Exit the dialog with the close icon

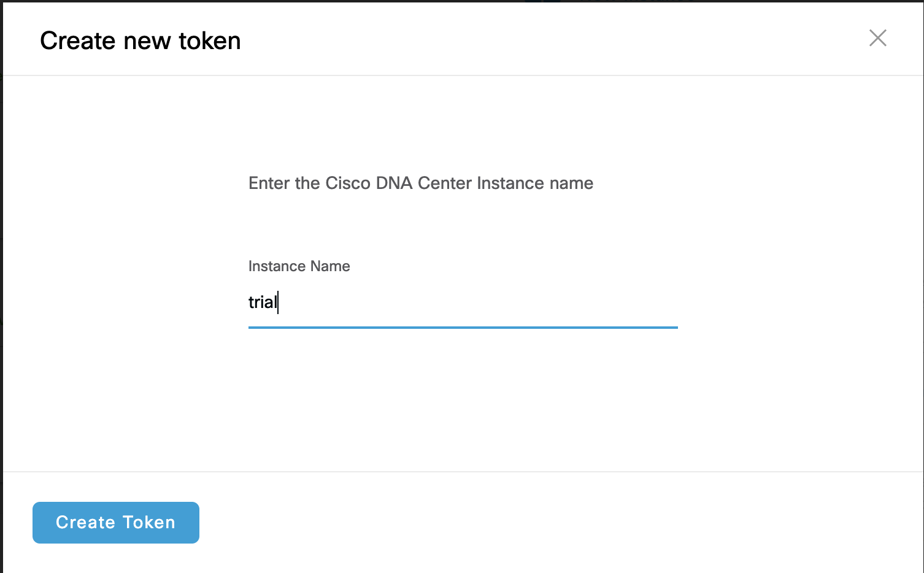[x=878, y=38]
